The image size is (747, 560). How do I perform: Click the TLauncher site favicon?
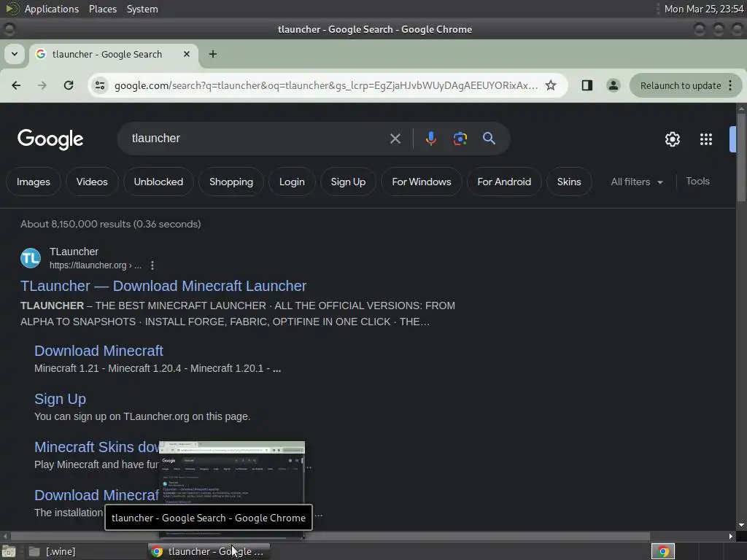pos(31,258)
